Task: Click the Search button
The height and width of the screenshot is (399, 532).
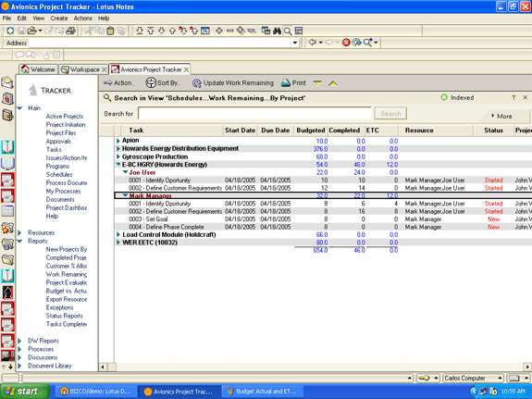Action: (x=390, y=114)
